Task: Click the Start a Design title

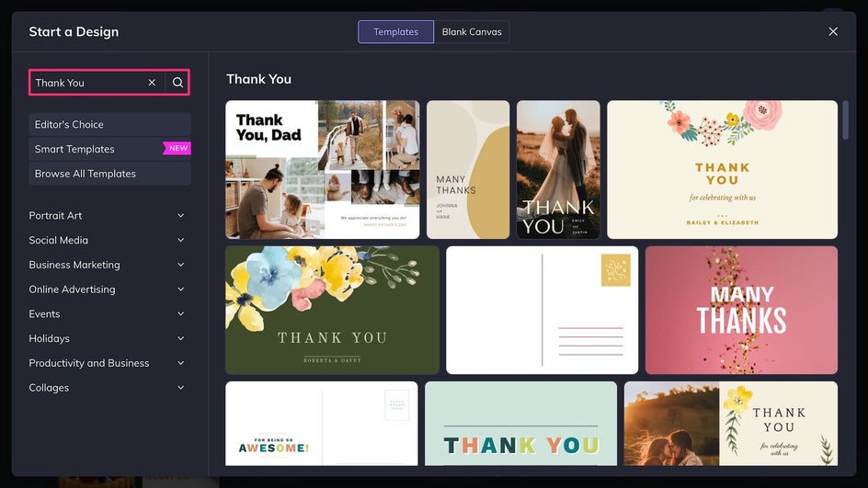Action: pos(74,31)
